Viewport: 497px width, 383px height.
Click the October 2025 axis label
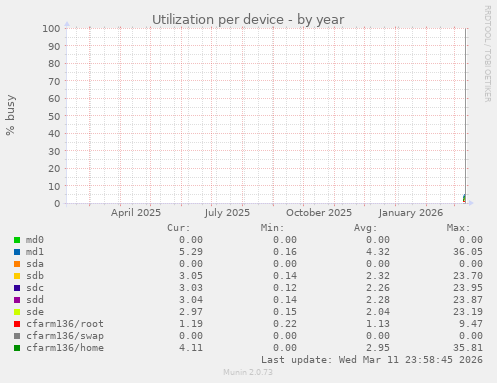pos(319,213)
